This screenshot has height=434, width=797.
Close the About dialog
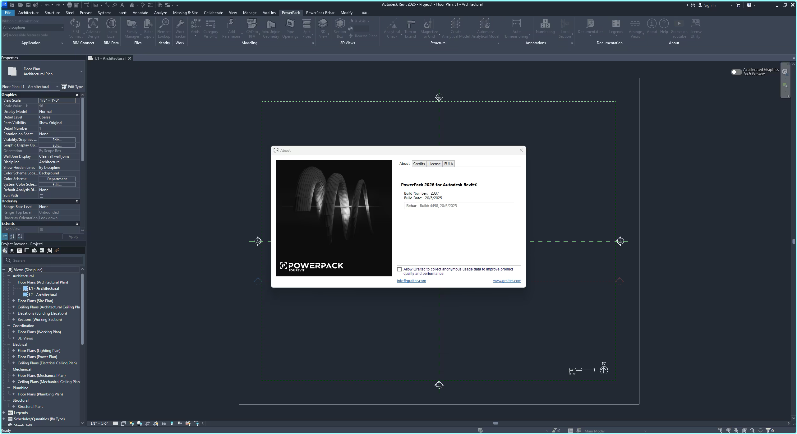point(520,150)
